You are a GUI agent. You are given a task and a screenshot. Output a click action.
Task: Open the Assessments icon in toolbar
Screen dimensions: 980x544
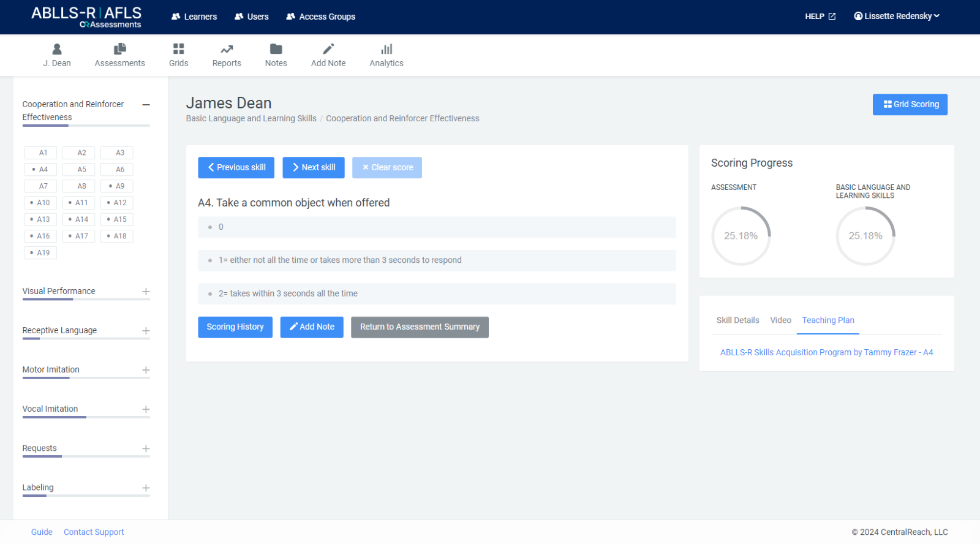(119, 49)
